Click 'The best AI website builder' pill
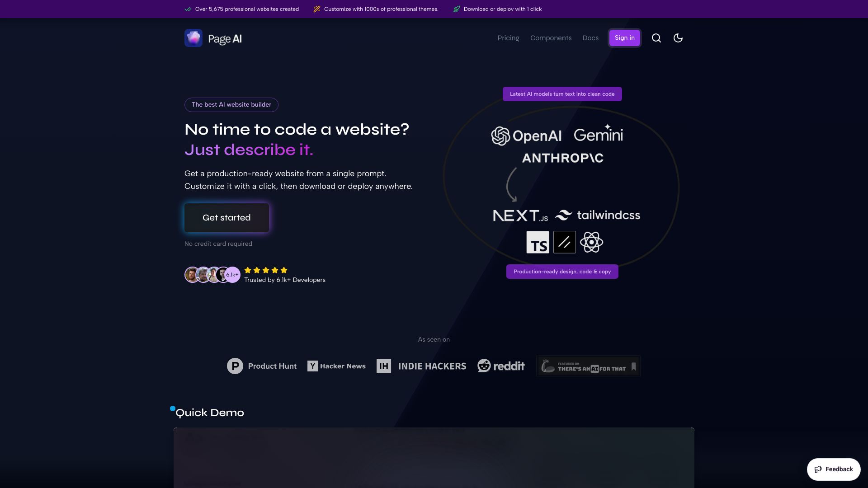 click(231, 105)
